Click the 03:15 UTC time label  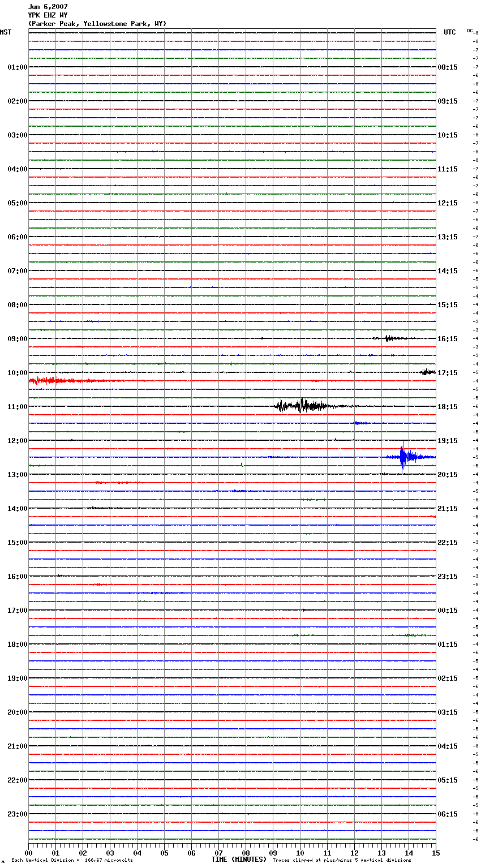448,712
